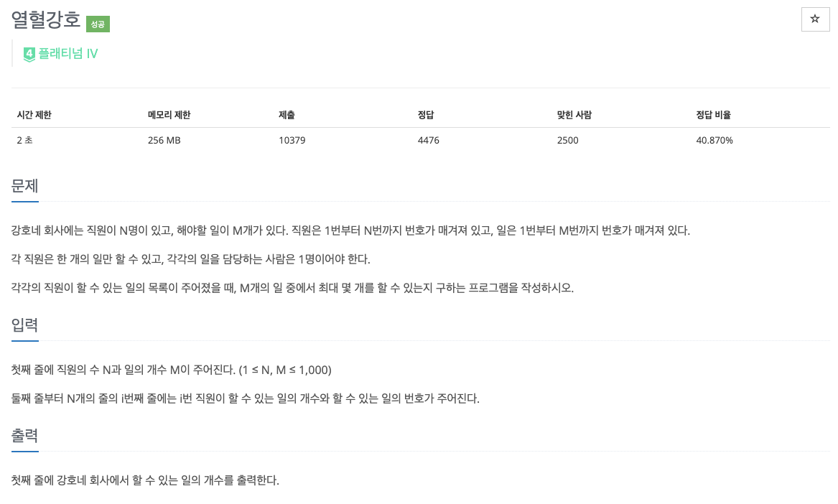Toggle the star to favorite this problem
This screenshot has height=504, width=838.
815,19
